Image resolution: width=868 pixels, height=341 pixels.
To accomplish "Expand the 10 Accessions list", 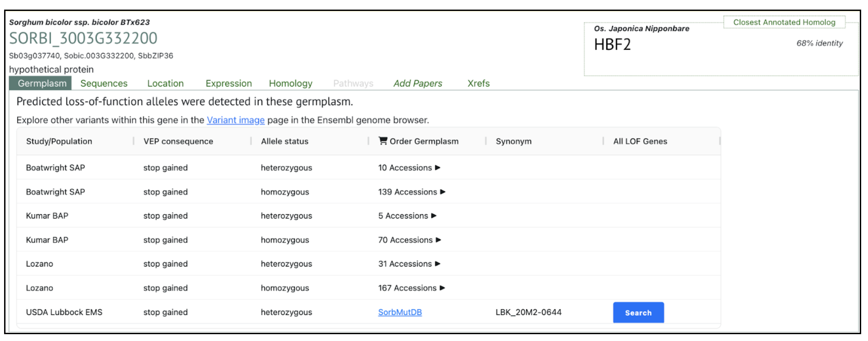I will tap(409, 168).
